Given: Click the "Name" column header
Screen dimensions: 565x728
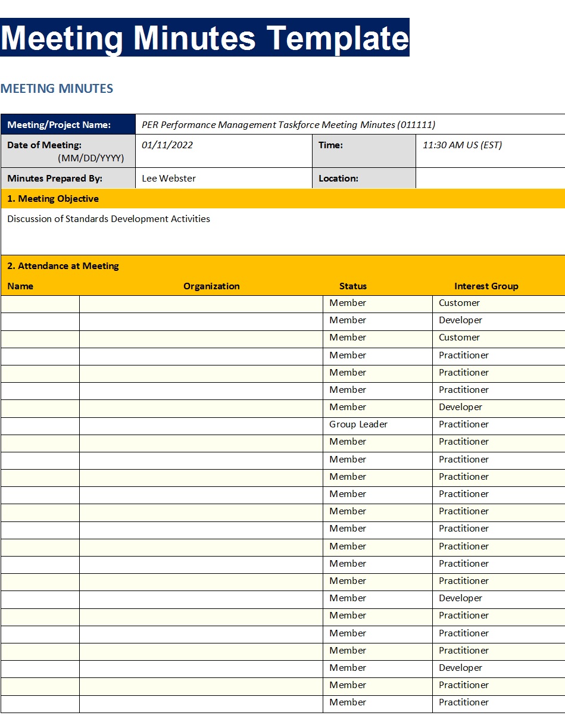Looking at the screenshot, I should (20, 286).
